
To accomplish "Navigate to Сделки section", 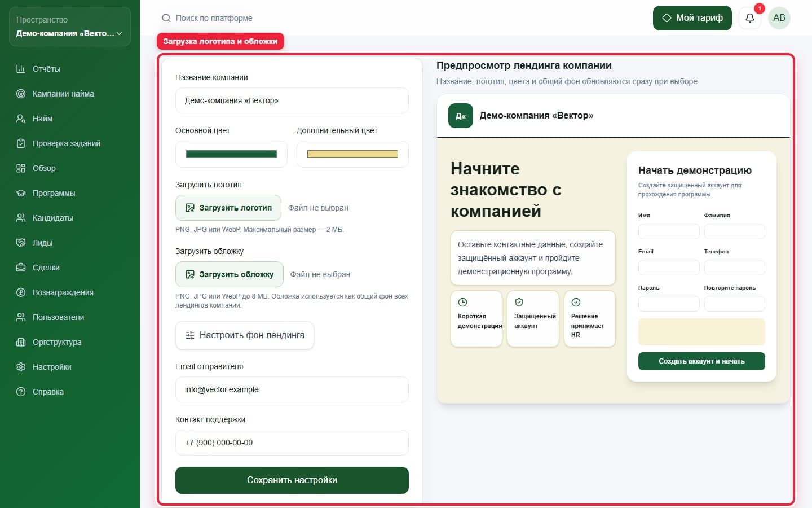I will click(70, 268).
